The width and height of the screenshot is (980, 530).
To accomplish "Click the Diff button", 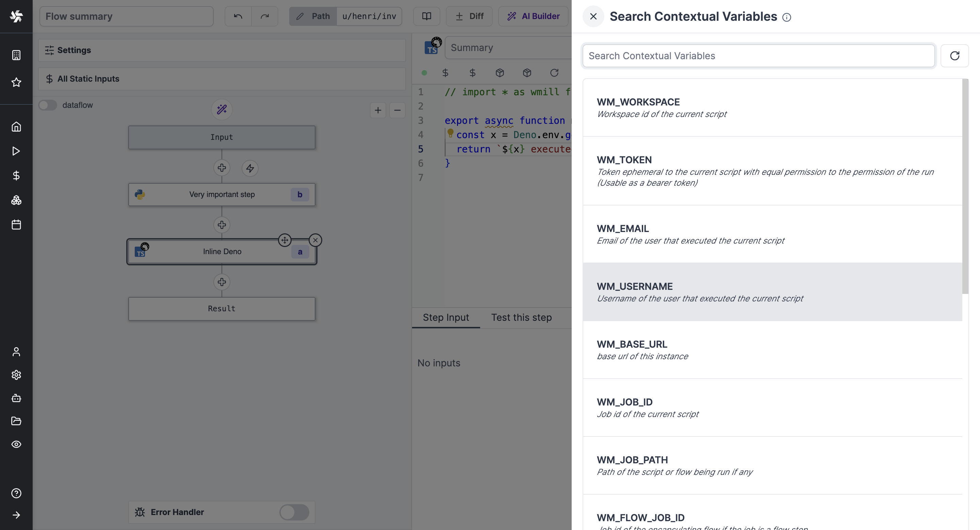I will click(x=469, y=16).
